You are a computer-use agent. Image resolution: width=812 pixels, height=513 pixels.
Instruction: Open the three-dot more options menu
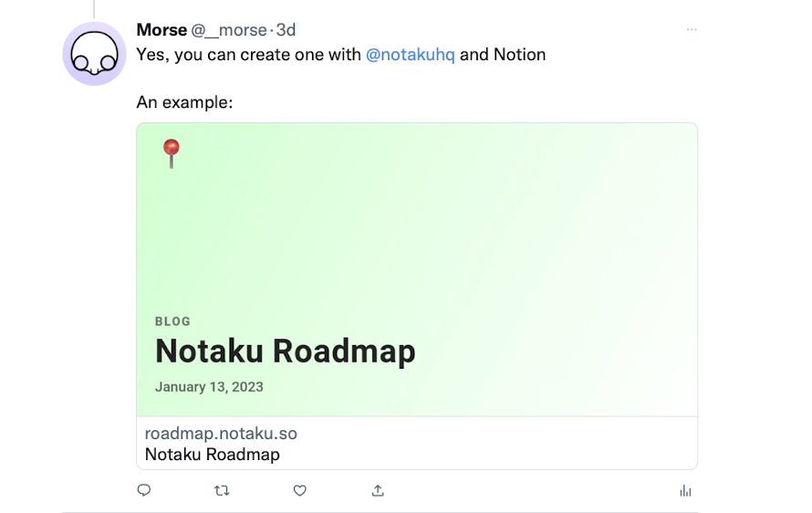(692, 29)
